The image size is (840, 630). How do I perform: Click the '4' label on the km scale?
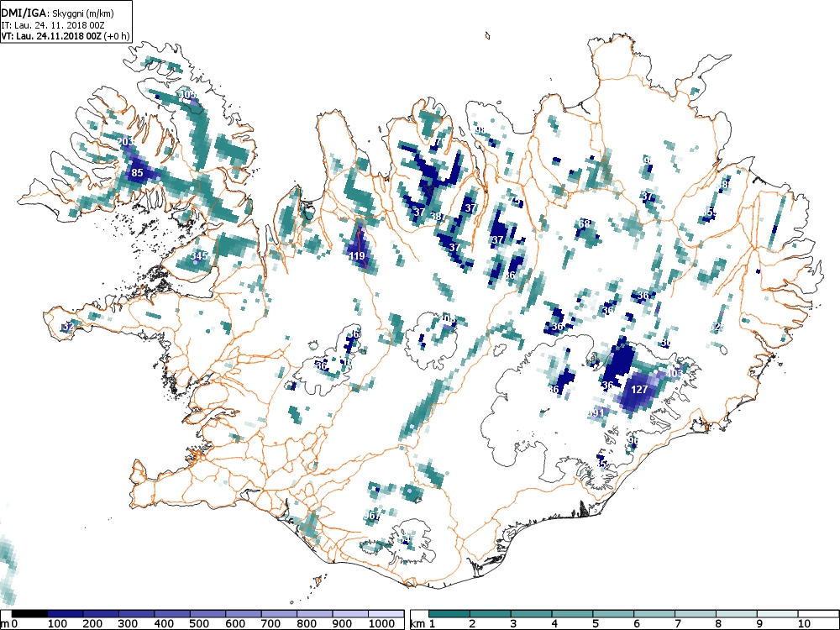(x=554, y=623)
